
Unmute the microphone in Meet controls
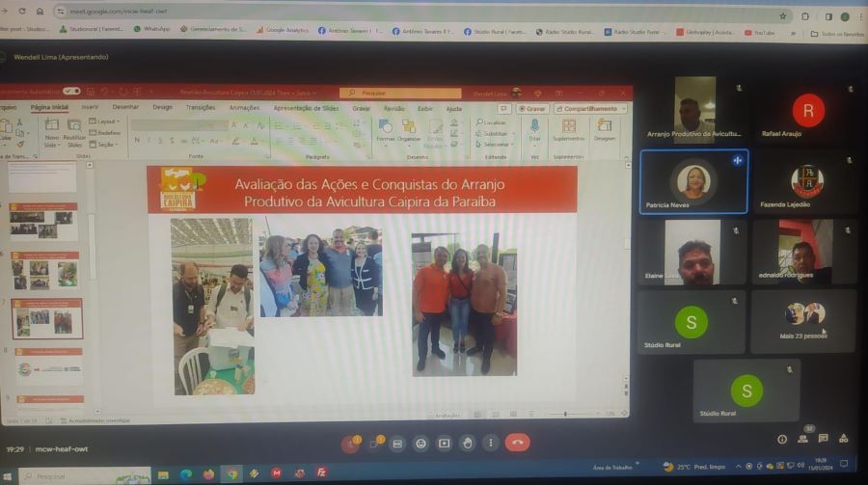(x=350, y=443)
